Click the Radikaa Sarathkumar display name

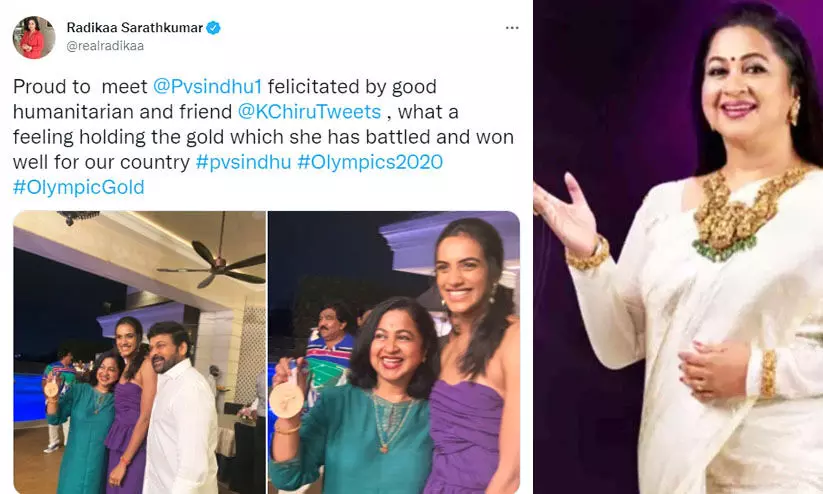coord(134,27)
